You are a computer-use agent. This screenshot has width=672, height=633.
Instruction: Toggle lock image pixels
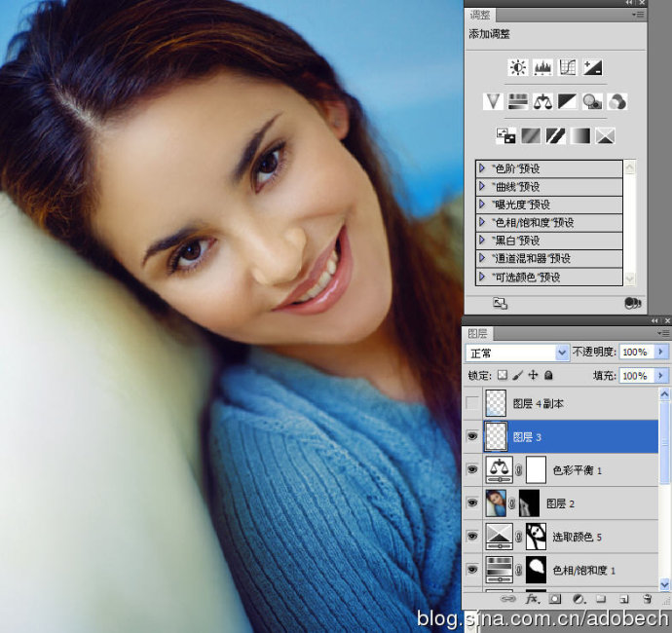518,376
